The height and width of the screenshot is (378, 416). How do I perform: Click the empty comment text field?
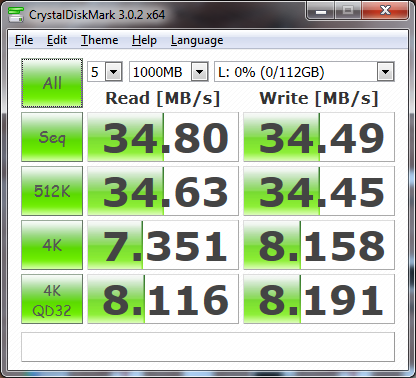pos(208,347)
